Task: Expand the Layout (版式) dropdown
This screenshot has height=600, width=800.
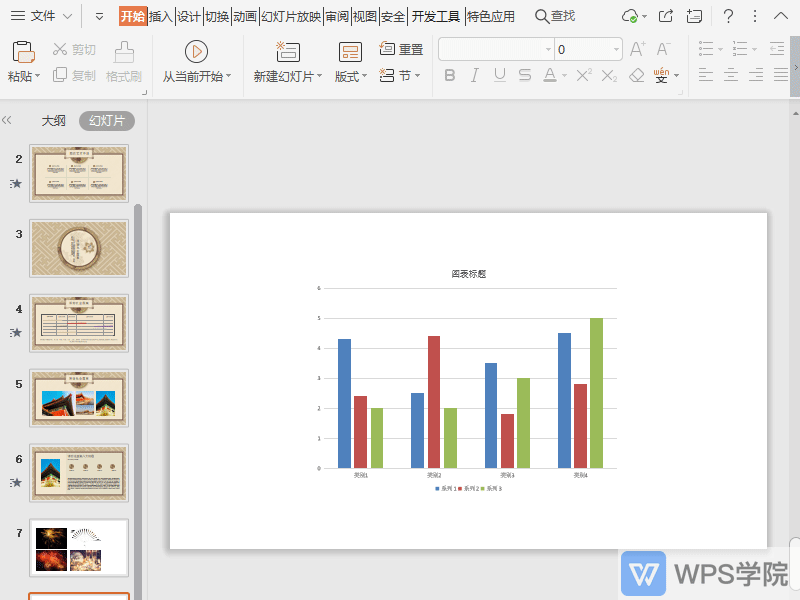Action: click(x=351, y=77)
